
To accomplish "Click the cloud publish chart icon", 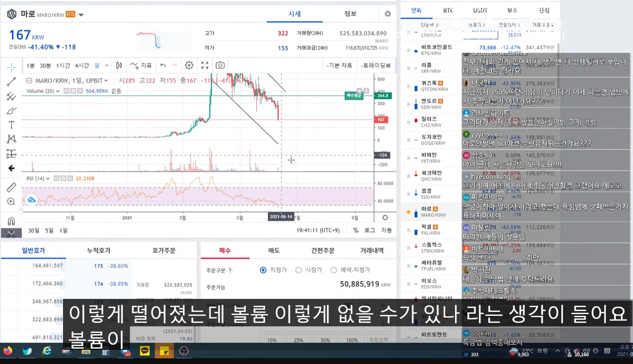I will pyautogui.click(x=31, y=200).
